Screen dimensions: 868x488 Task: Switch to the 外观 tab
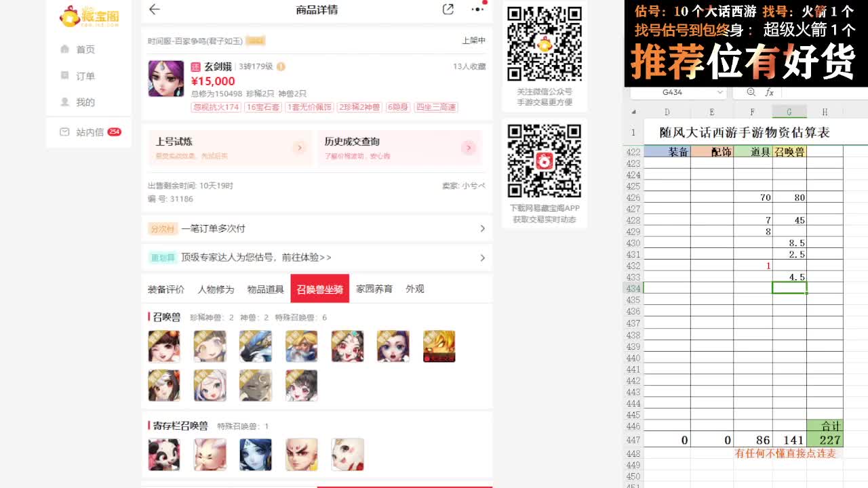415,288
